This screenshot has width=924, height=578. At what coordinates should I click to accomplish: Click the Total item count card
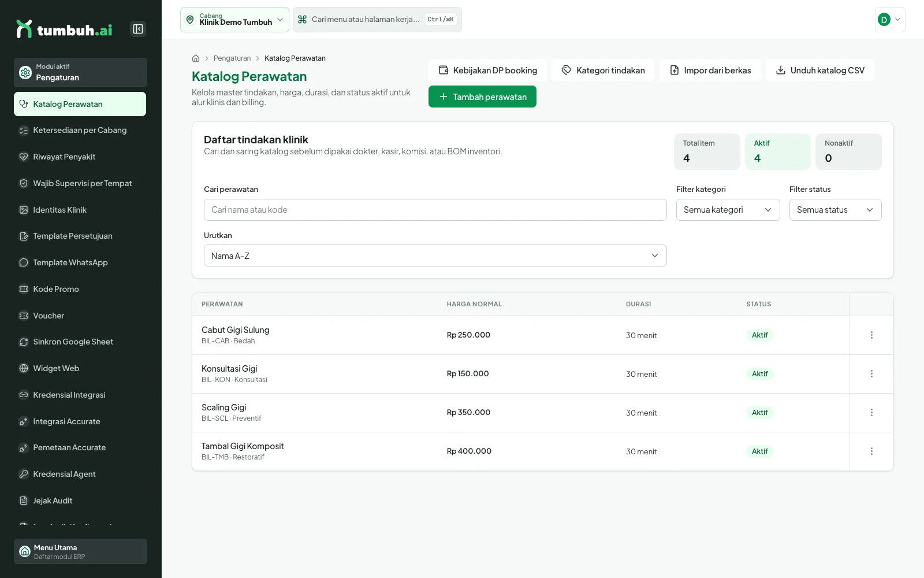pos(707,151)
